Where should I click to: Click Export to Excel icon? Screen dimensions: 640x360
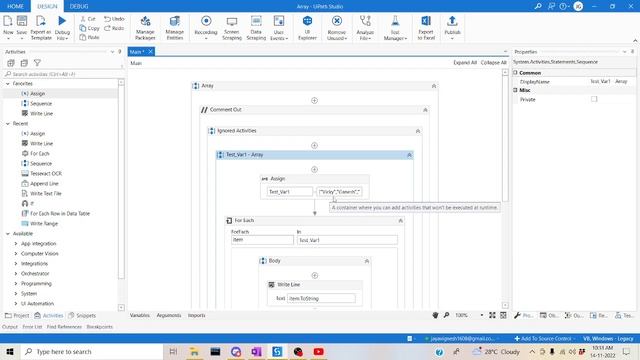[426, 21]
